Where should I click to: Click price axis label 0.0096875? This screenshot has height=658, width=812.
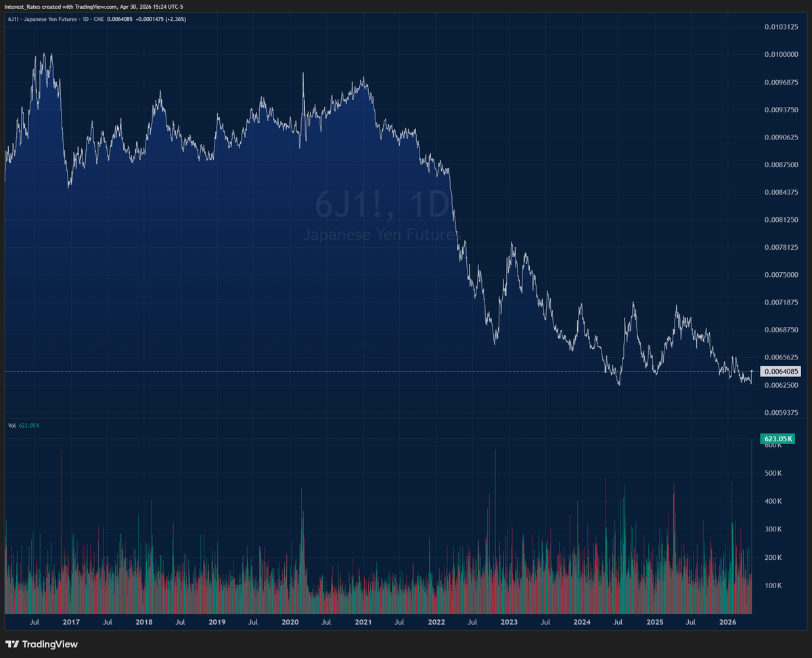click(x=781, y=82)
